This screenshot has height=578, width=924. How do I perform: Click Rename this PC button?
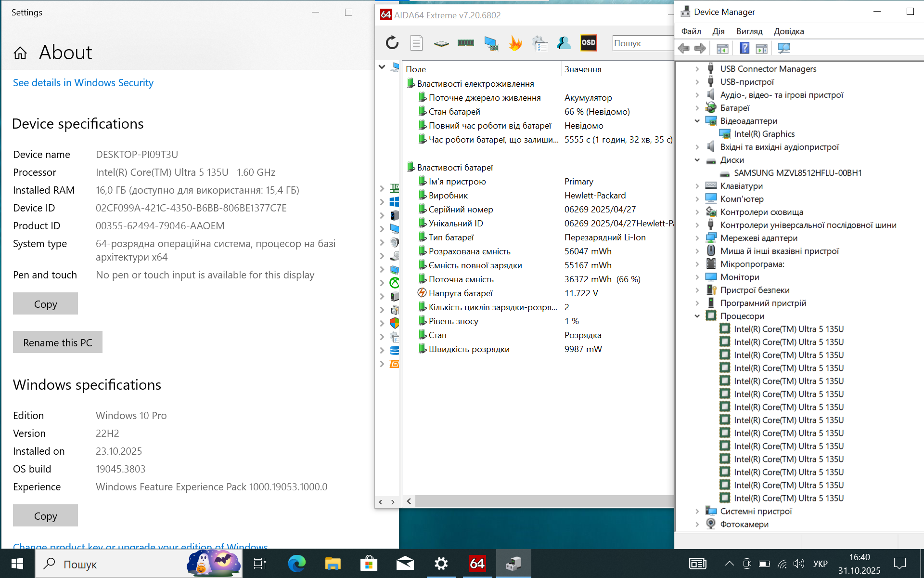(58, 342)
